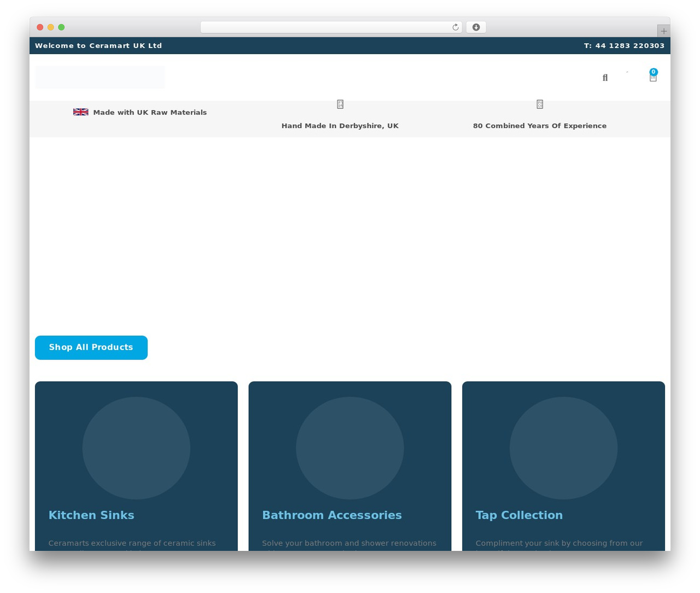The height and width of the screenshot is (593, 700).
Task: Click the browser address bar
Action: 331,27
